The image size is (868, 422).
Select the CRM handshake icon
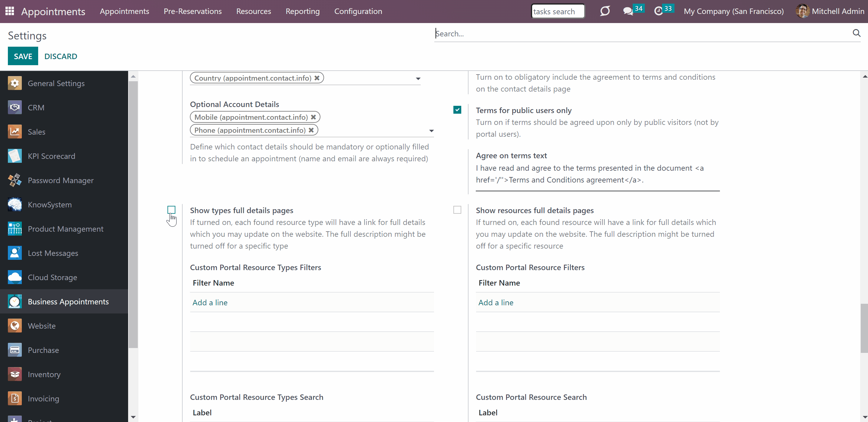pos(15,108)
